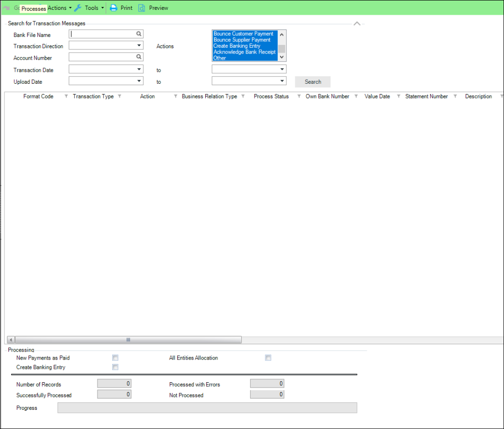Click the Bank File Name input field
504x429 pixels.
pyautogui.click(x=102, y=34)
